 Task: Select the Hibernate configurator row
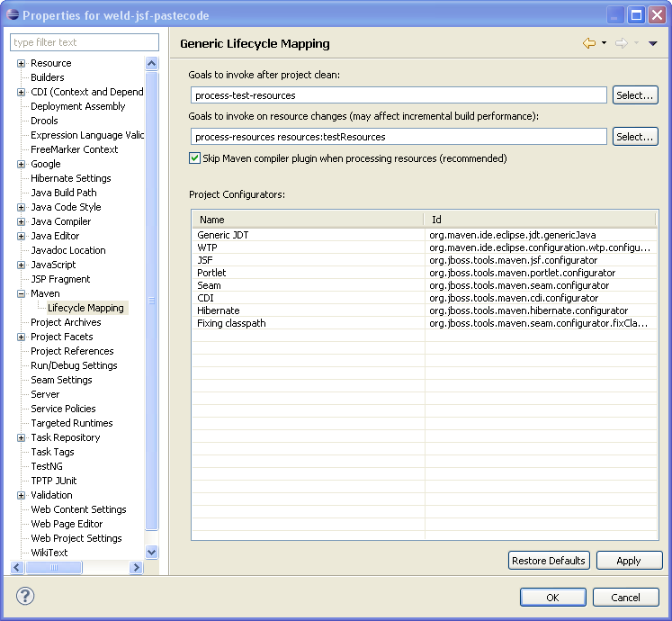coord(219,310)
